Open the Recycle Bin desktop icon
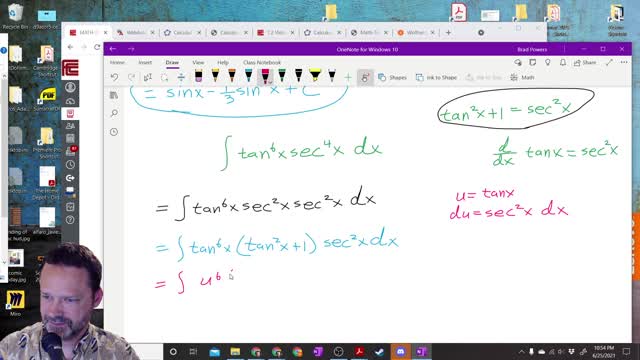The image size is (640, 360). pos(15,17)
